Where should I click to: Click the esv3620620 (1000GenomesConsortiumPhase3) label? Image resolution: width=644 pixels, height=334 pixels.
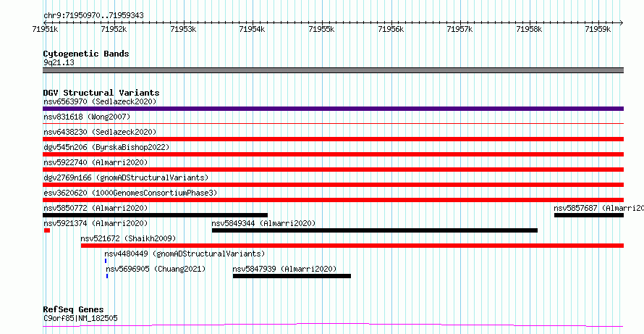[130, 193]
